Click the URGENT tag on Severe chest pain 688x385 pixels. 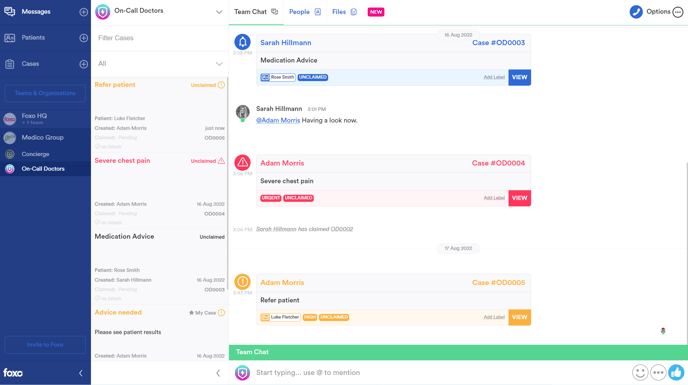pyautogui.click(x=271, y=198)
